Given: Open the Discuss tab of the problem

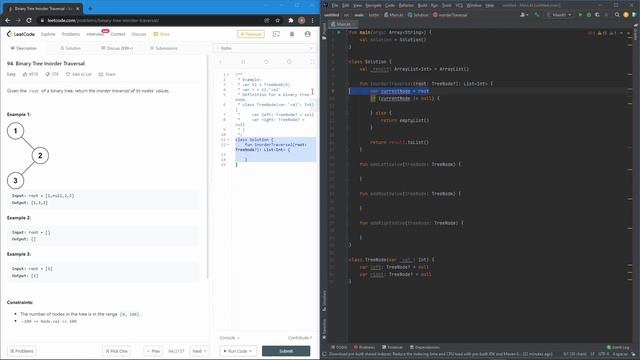Looking at the screenshot, I should tap(117, 48).
